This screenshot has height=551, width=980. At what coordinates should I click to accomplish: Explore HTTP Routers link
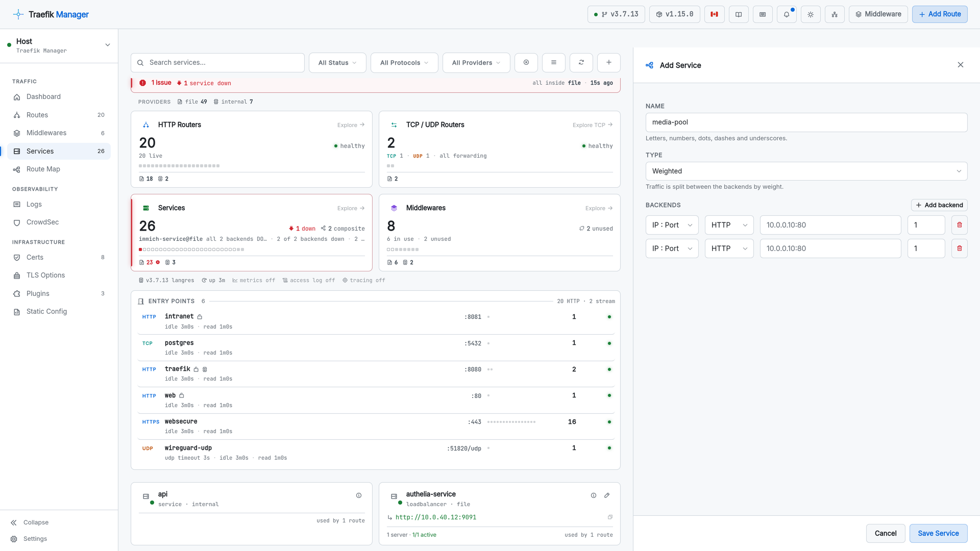(x=351, y=125)
